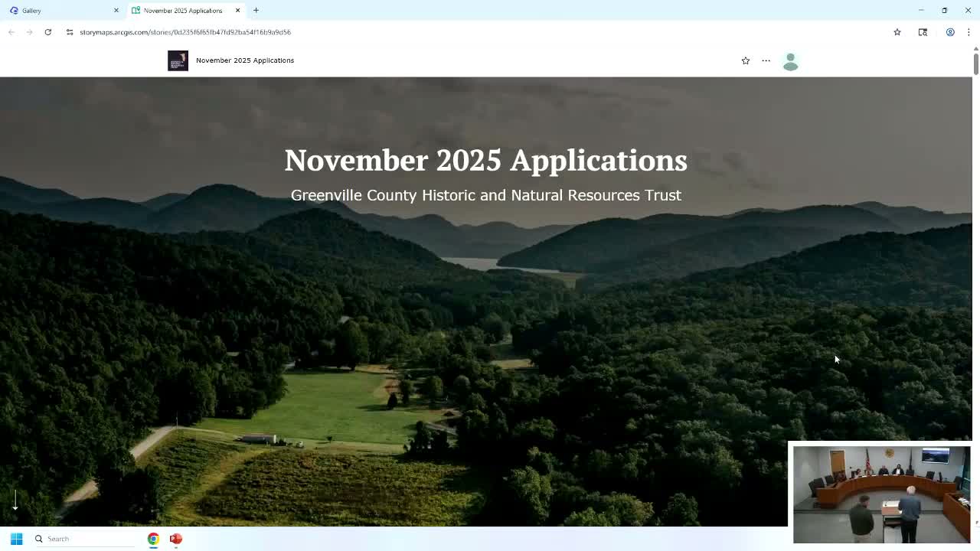The image size is (980, 551).
Task: Click the story logo thumbnail beside the title
Action: pyautogui.click(x=178, y=60)
